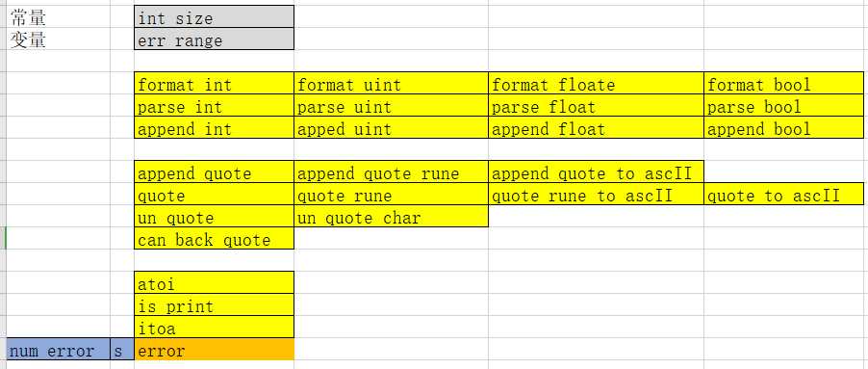The width and height of the screenshot is (868, 369).
Task: Select the "itoa" cell
Action: [214, 327]
